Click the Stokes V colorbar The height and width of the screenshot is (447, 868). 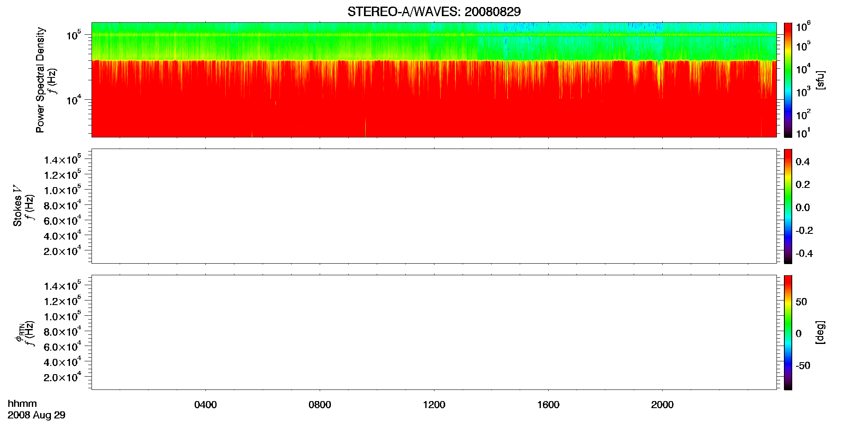click(x=788, y=206)
